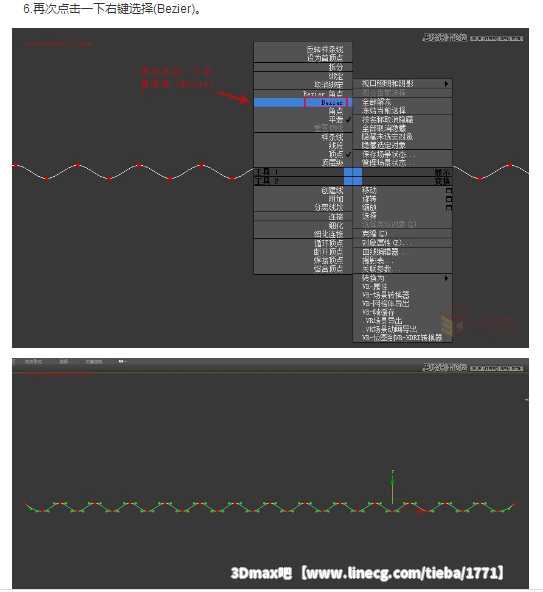Open 管理场景状态... (Manage Scene States)
The width and height of the screenshot is (543, 592).
(x=389, y=163)
